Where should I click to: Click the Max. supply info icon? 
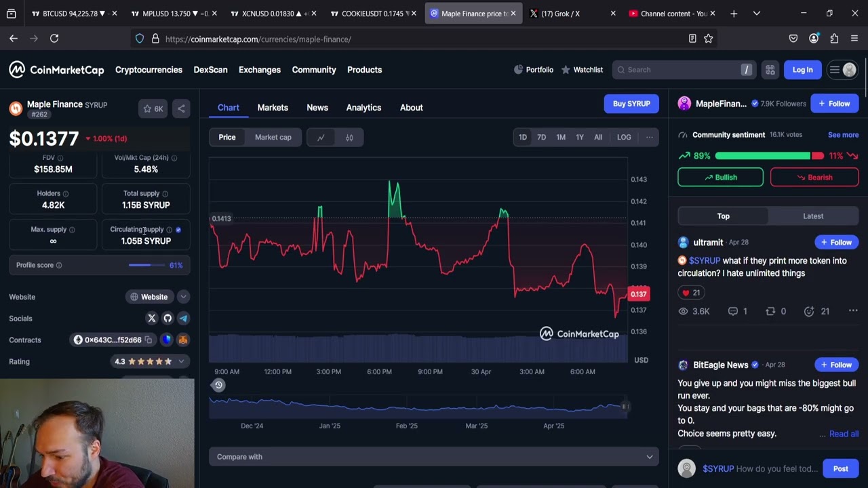72,230
